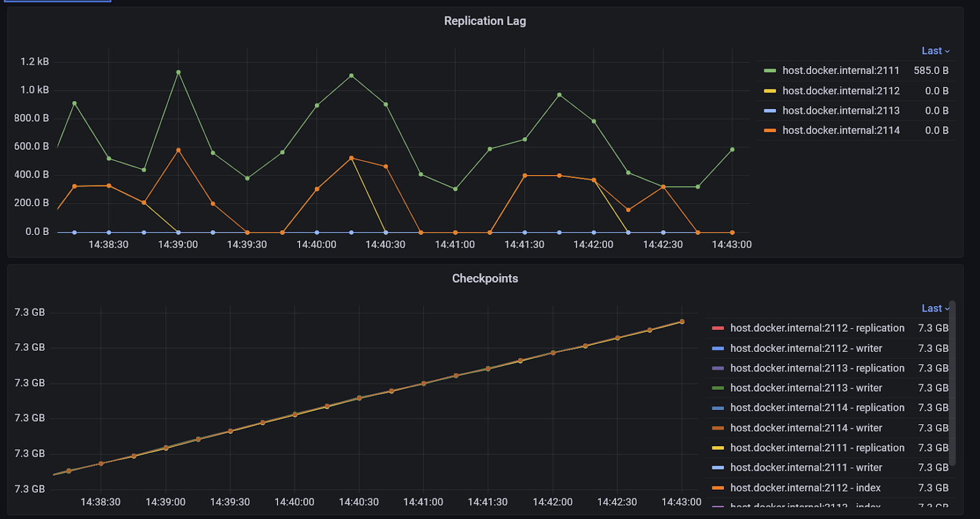
Task: Click the green swatch for 2113 - writer
Action: tap(718, 388)
